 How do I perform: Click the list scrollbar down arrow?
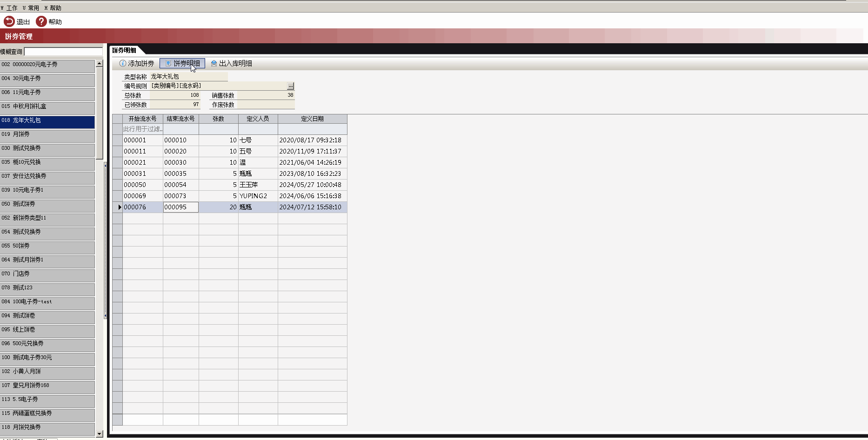click(99, 433)
